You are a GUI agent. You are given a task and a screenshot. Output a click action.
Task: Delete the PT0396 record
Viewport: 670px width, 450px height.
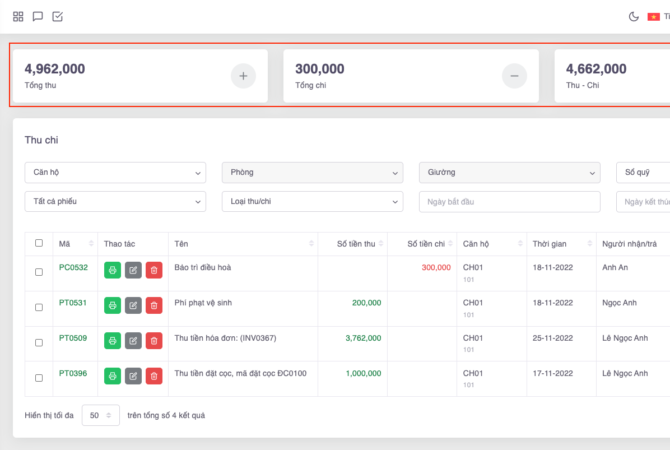(154, 376)
